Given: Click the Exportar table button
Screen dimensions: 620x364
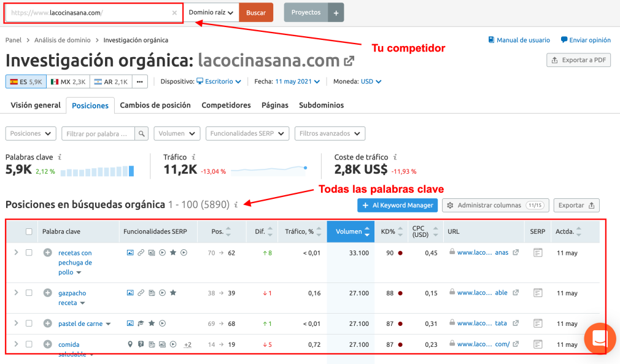Looking at the screenshot, I should [x=576, y=205].
